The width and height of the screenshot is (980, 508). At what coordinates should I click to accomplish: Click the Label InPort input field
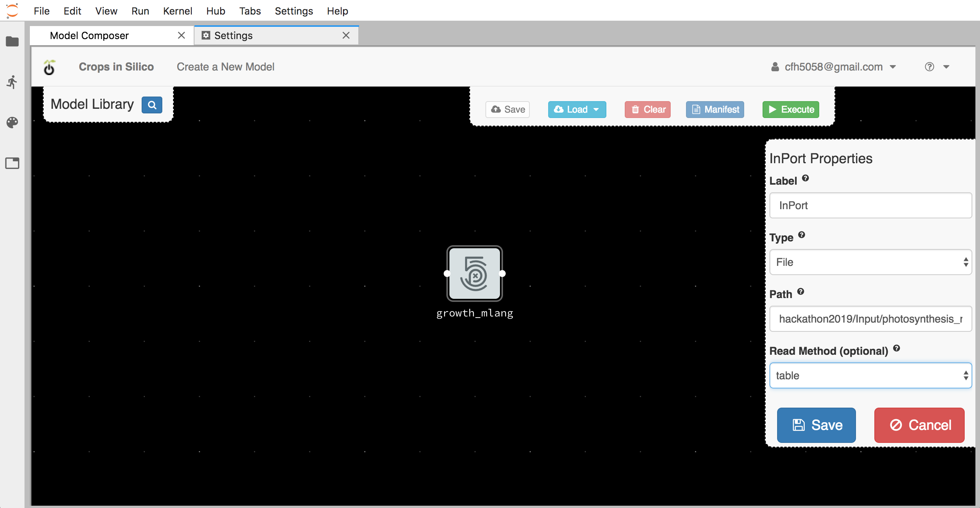[x=870, y=205]
